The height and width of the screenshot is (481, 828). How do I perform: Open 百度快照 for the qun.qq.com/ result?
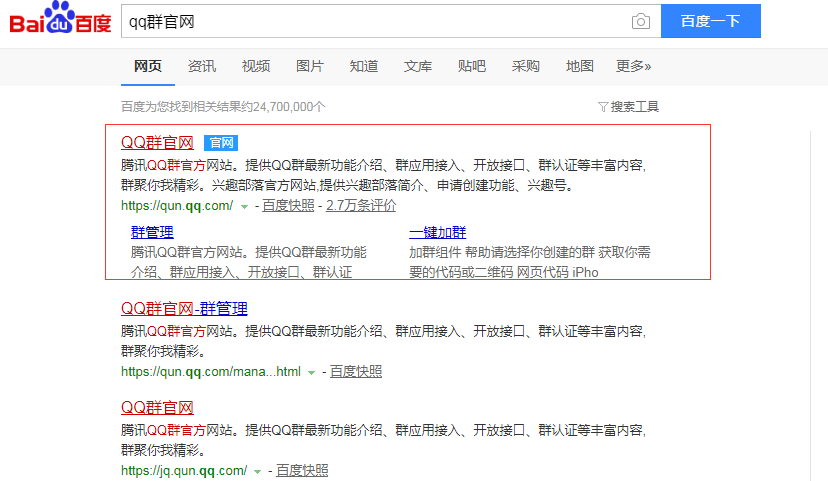pos(288,206)
